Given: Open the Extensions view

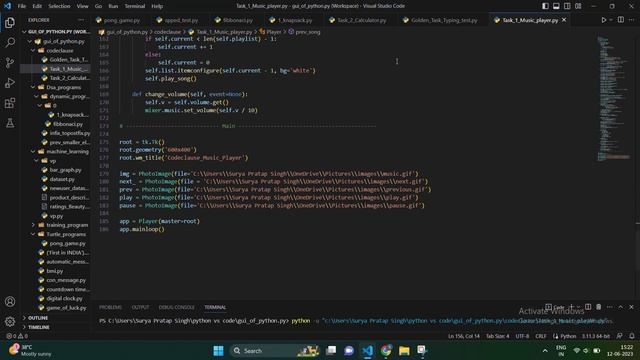Looking at the screenshot, I should [x=10, y=103].
